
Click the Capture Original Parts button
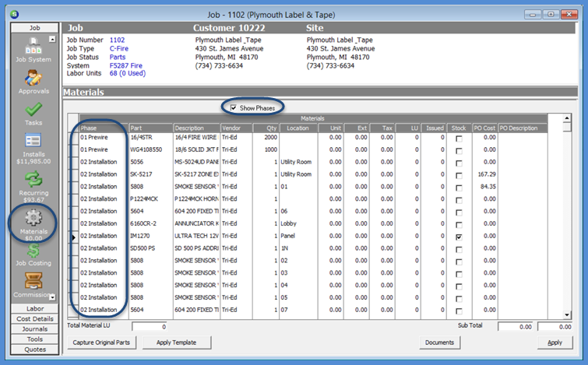pyautogui.click(x=102, y=342)
